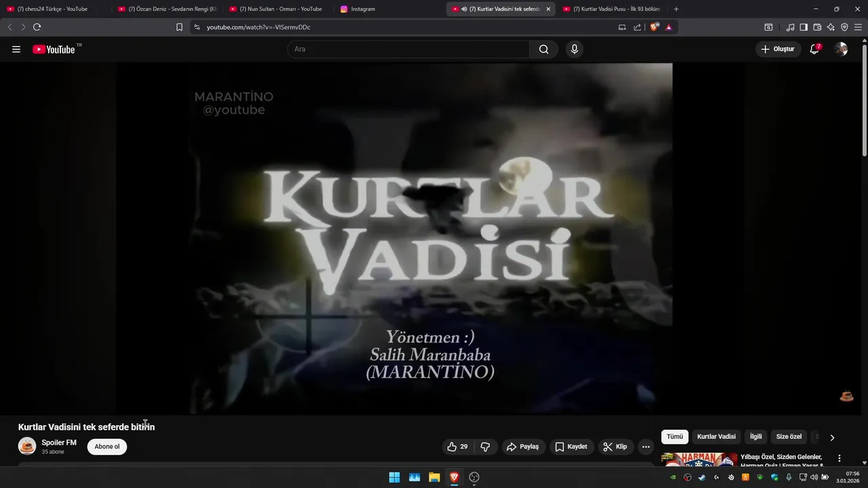Open more actions (three dots) under video

click(646, 447)
